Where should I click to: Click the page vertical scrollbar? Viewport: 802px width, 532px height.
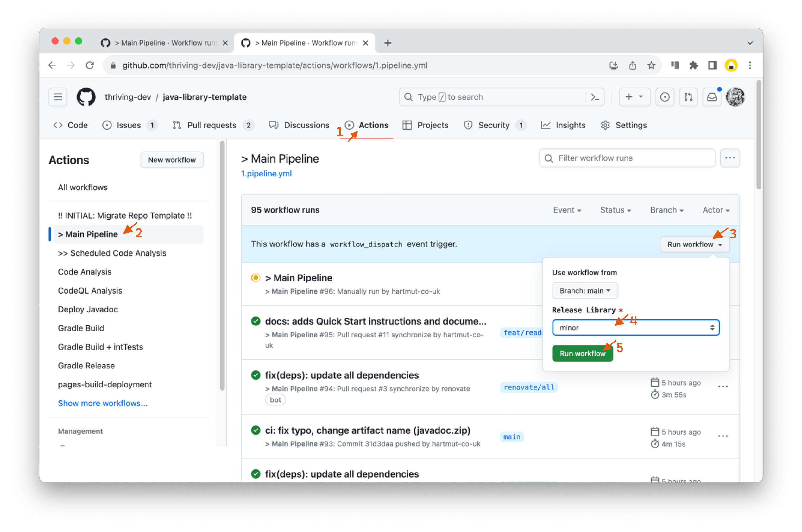(759, 136)
